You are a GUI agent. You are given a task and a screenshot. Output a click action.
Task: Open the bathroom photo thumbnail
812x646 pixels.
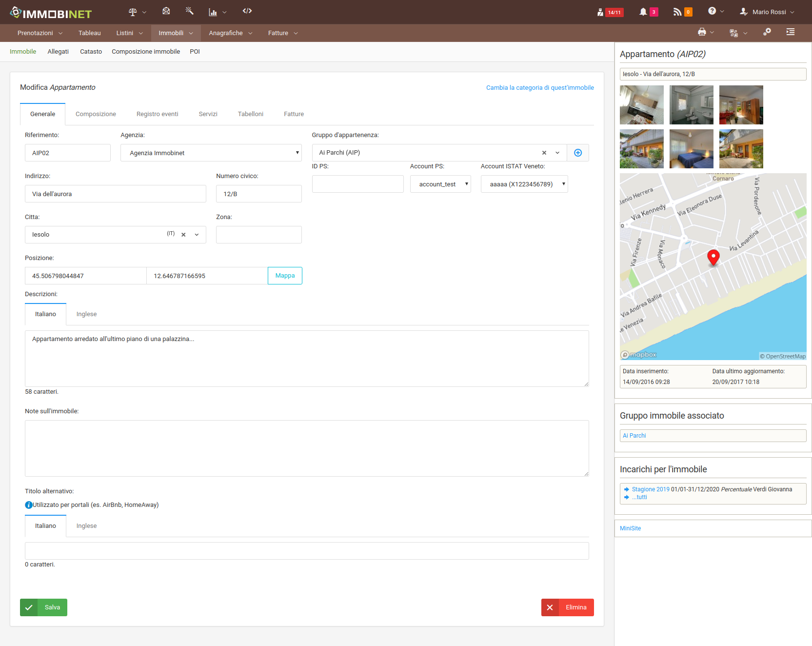692,105
